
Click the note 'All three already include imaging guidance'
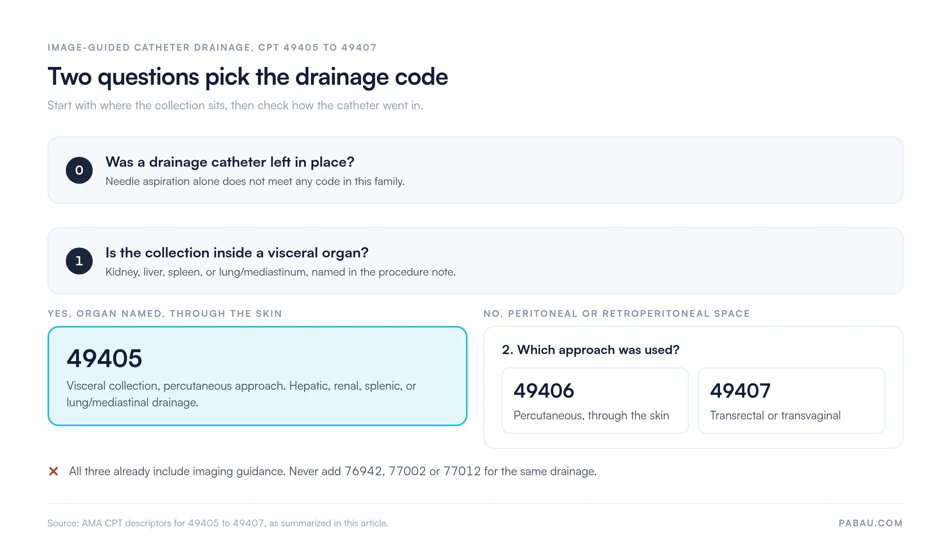[x=333, y=471]
